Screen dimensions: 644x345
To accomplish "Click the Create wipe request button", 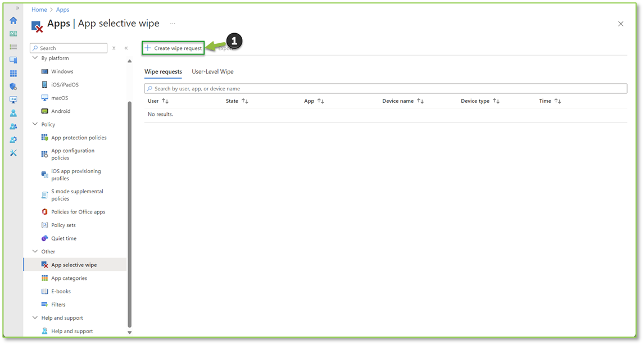I will pyautogui.click(x=173, y=48).
